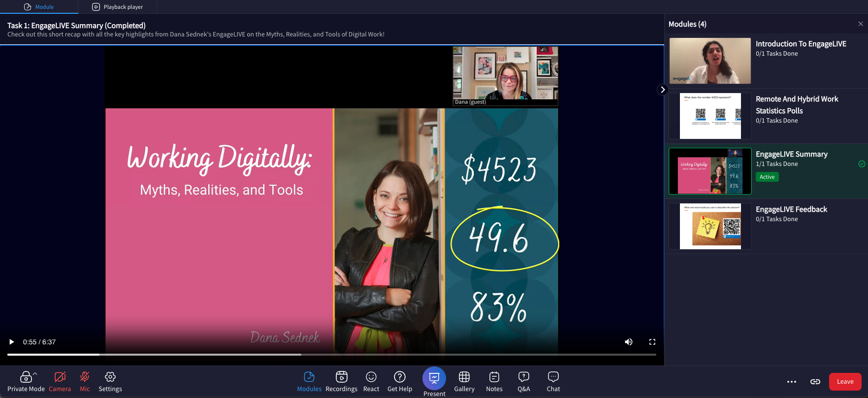Screen dimensions: 868x398
Task: Click 1/1 Tasks Done text
Action: [x=777, y=164]
